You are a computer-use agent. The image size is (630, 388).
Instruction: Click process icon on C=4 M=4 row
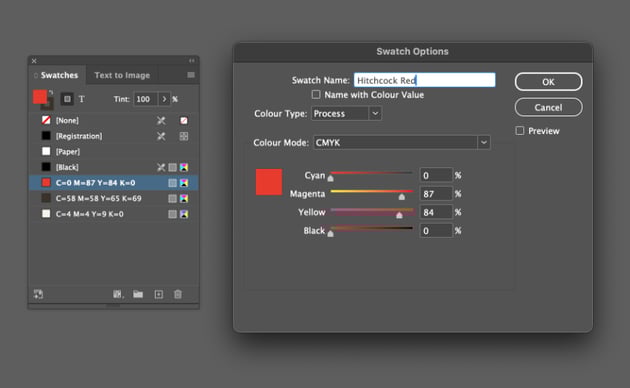tap(172, 214)
